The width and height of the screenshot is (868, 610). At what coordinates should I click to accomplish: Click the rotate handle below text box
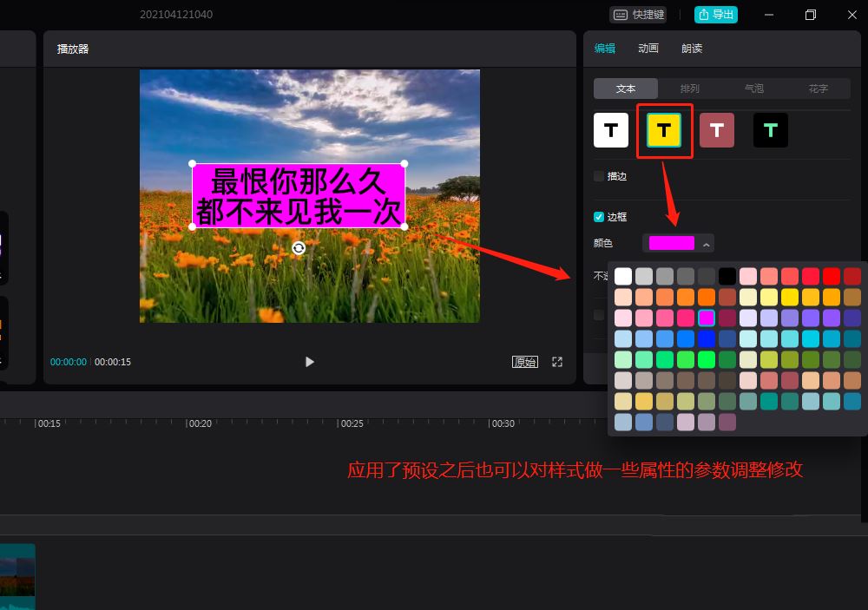(299, 248)
